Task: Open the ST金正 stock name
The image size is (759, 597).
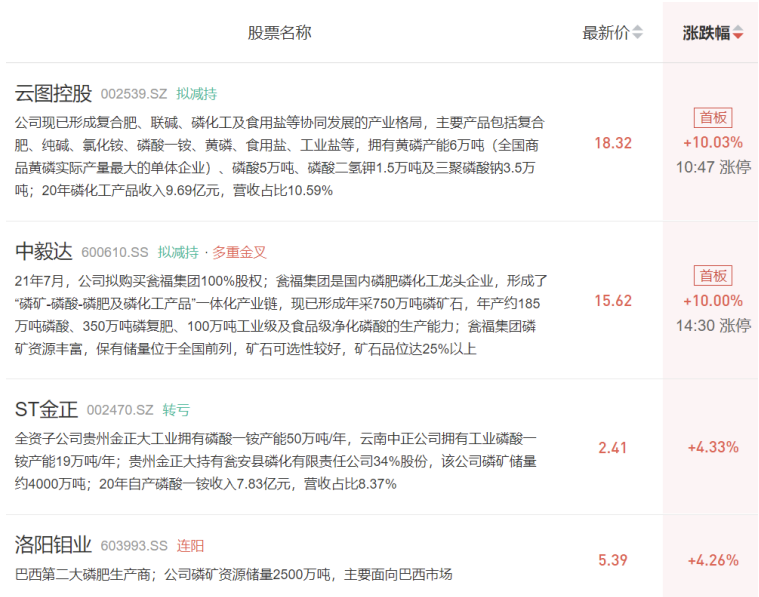Action: pyautogui.click(x=46, y=410)
